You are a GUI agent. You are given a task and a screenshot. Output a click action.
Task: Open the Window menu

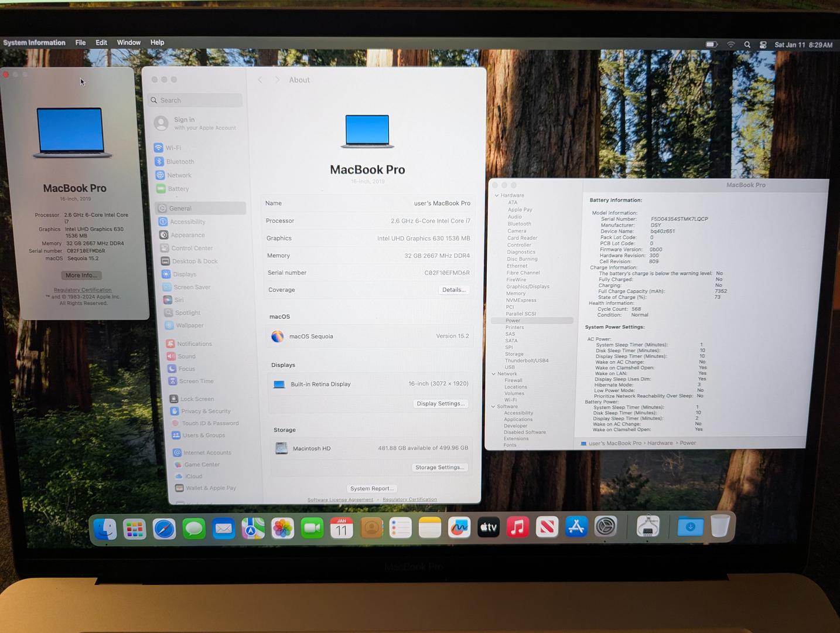click(x=129, y=43)
